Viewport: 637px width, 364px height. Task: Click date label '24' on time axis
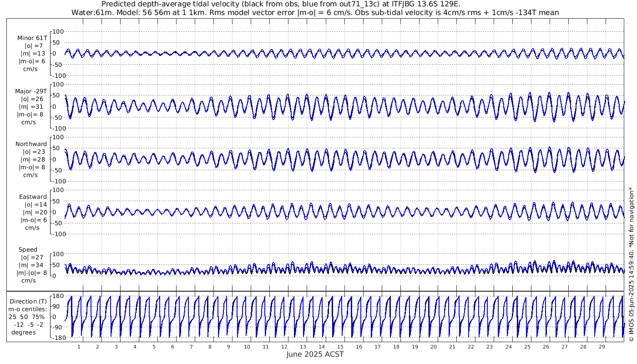(x=508, y=347)
